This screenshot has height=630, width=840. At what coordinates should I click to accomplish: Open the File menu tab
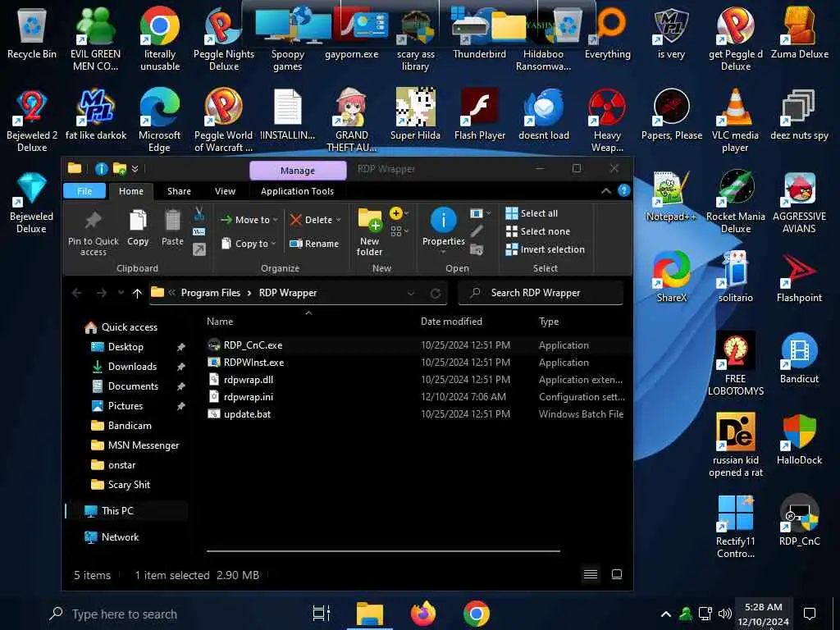pyautogui.click(x=84, y=191)
